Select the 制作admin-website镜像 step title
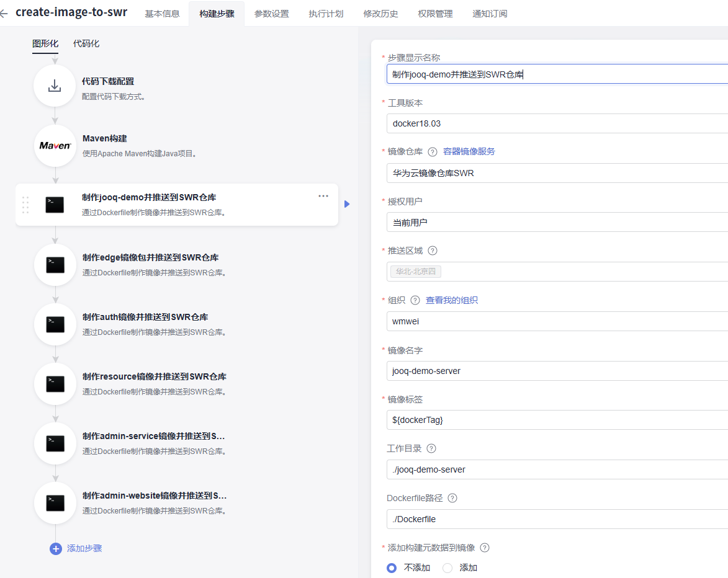The image size is (728, 578). click(155, 496)
